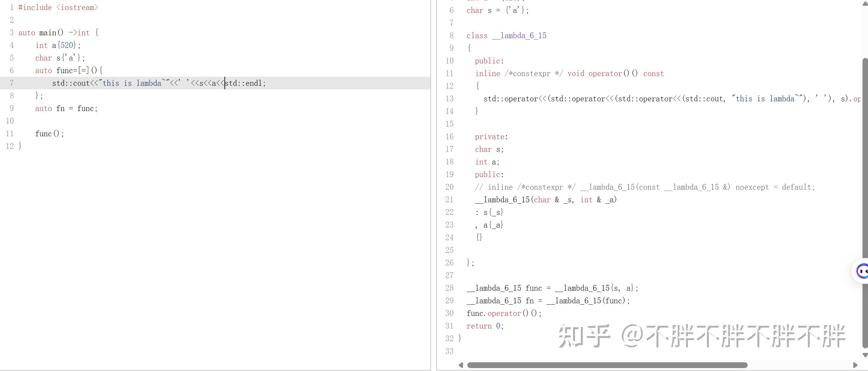Click 'return 0;' line in output pane

coord(484,326)
